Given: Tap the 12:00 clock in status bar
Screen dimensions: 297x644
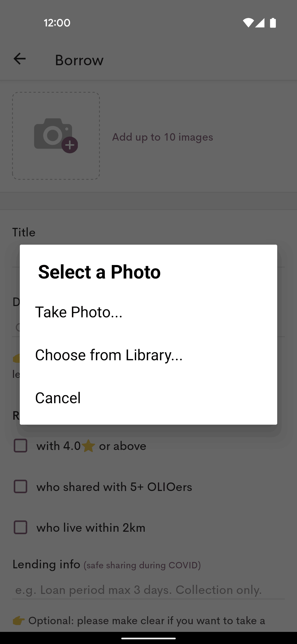Looking at the screenshot, I should click(57, 23).
